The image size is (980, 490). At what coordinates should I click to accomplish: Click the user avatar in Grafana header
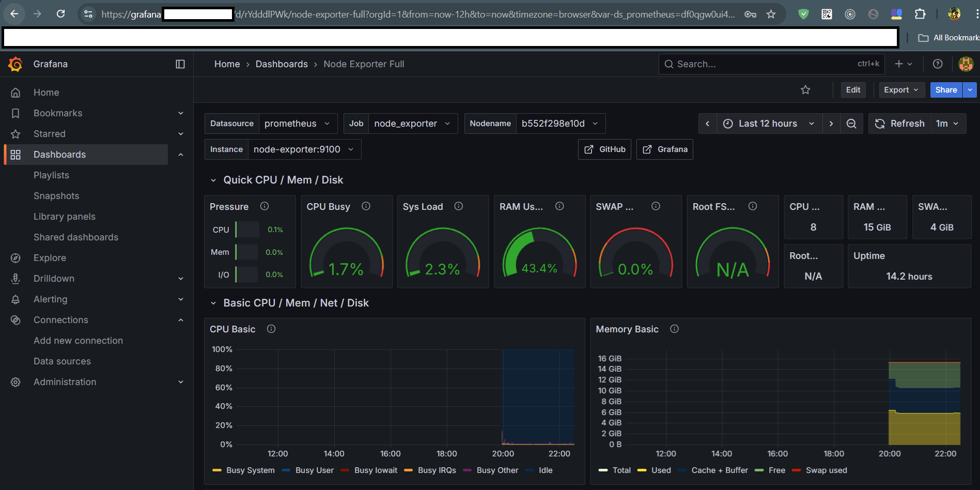pyautogui.click(x=966, y=64)
